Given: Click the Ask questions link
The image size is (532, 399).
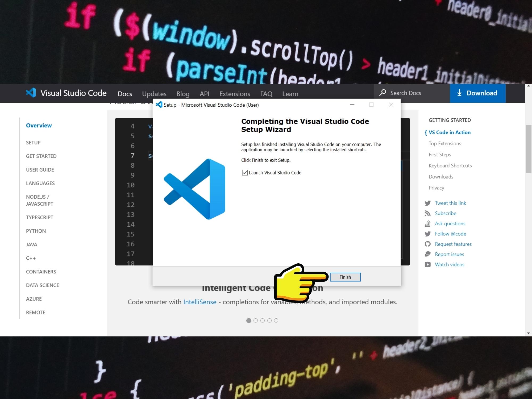Looking at the screenshot, I should (x=450, y=223).
